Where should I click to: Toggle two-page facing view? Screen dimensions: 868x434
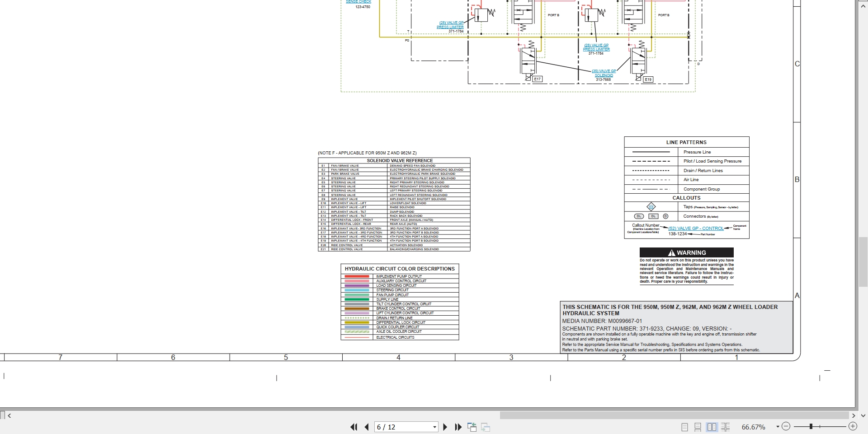tap(712, 427)
